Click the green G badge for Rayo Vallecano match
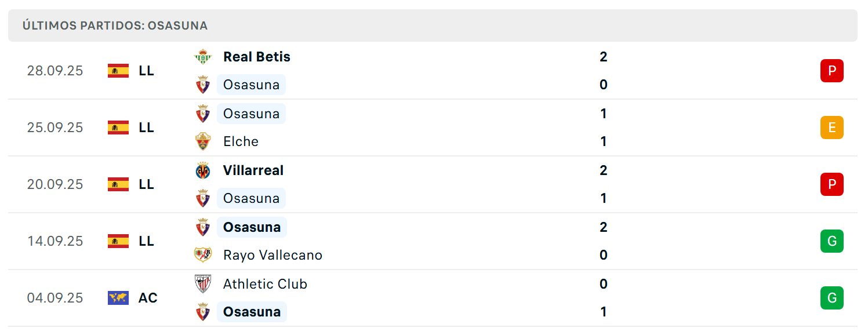The width and height of the screenshot is (868, 335). click(x=832, y=241)
